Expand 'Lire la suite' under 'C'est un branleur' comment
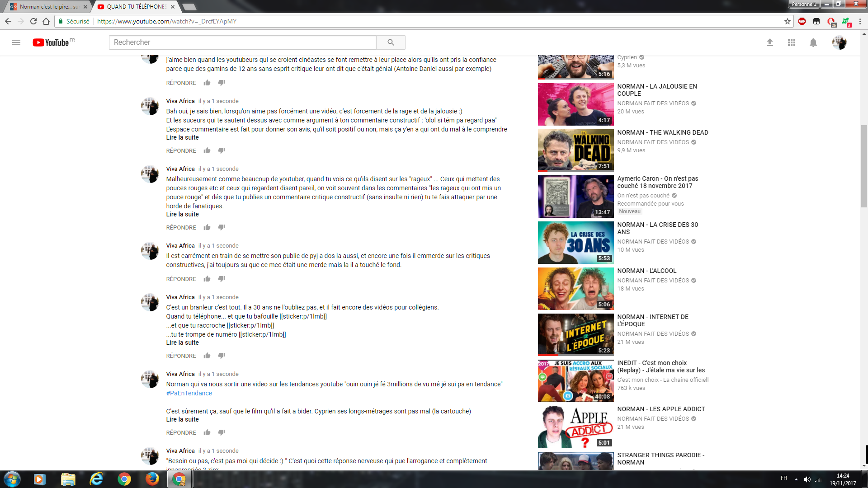Screen dimensions: 868x488 tap(182, 343)
